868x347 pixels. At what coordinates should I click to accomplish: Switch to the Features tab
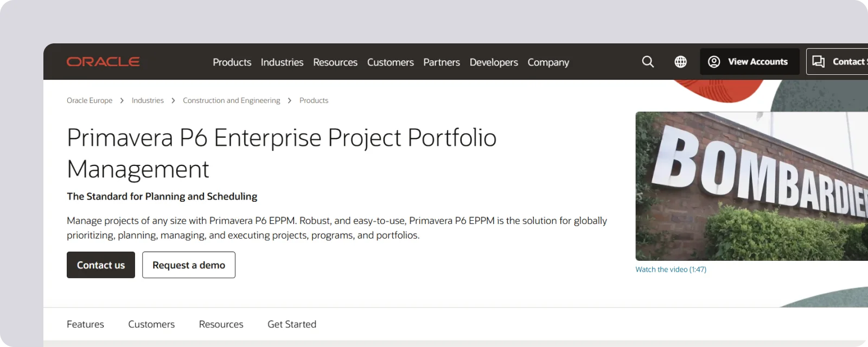(85, 324)
